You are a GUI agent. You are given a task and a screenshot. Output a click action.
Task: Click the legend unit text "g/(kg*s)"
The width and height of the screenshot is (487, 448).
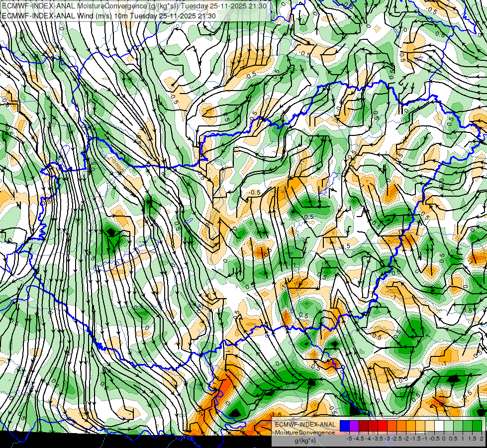coord(305,441)
